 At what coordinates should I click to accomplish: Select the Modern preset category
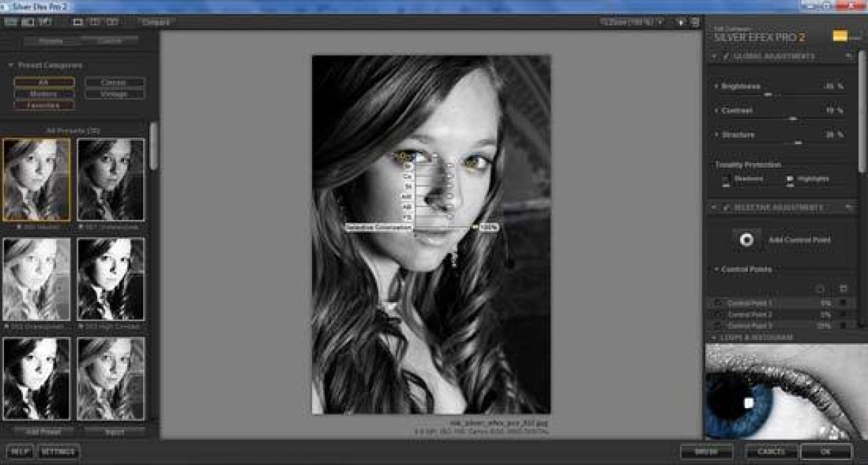pos(44,94)
